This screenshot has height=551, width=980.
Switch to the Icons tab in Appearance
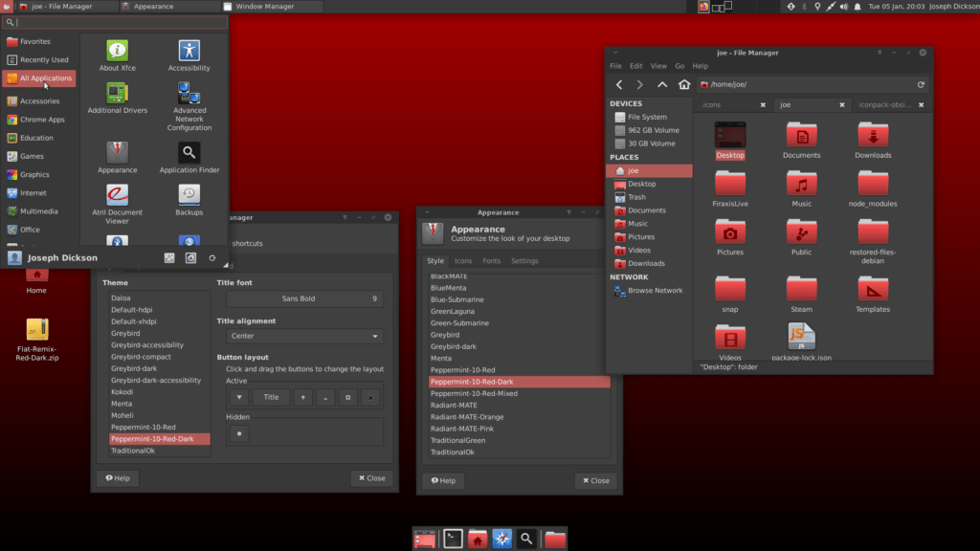click(x=463, y=261)
